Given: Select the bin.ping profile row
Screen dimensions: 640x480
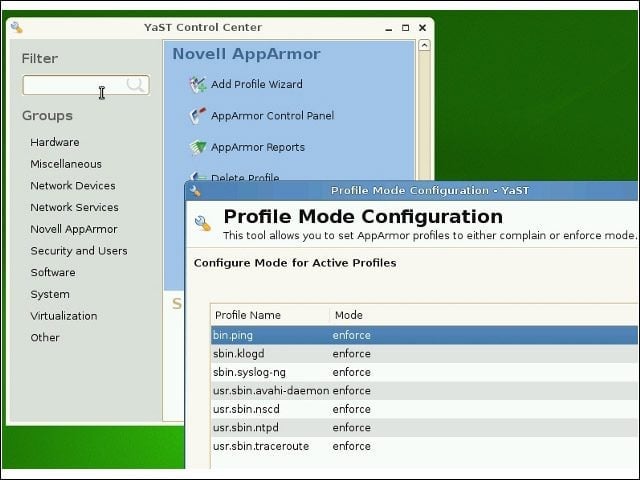Looking at the screenshot, I should [424, 335].
